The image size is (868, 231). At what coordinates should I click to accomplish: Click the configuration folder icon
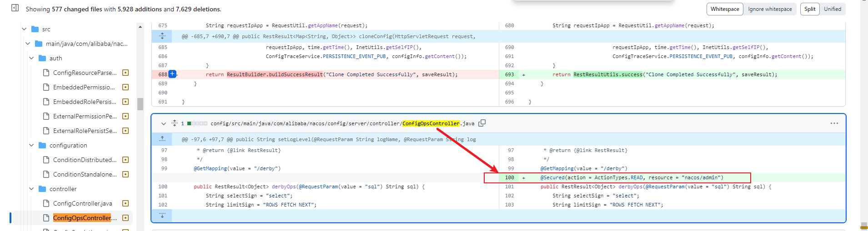42,145
